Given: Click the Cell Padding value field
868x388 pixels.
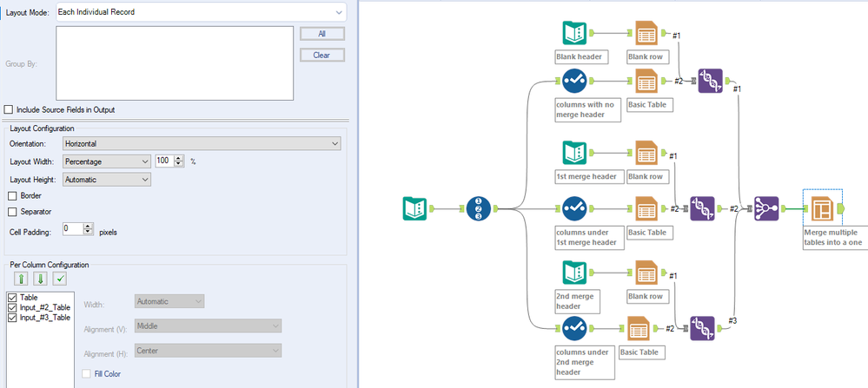Looking at the screenshot, I should 73,229.
